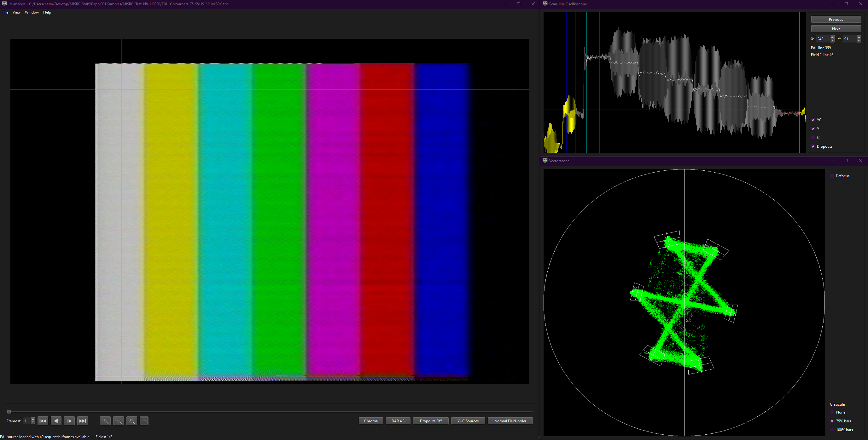868x440 pixels.
Task: Select the 100% bars graticule option
Action: tap(832, 430)
